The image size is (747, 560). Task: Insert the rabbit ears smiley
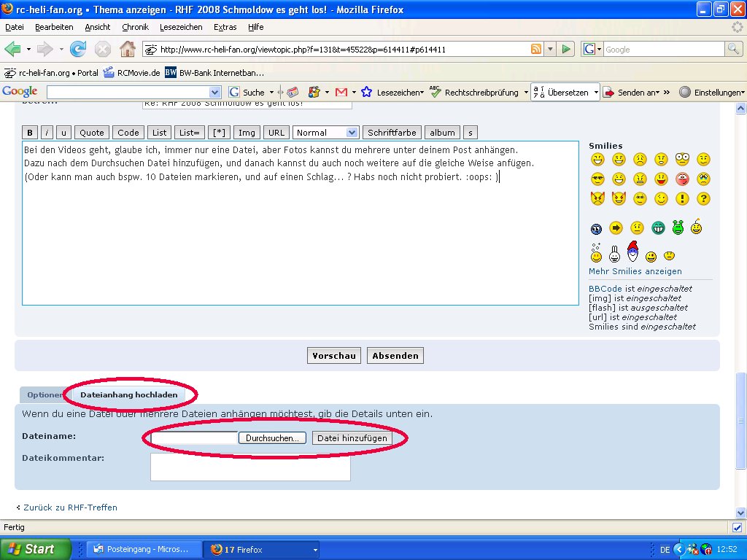614,254
